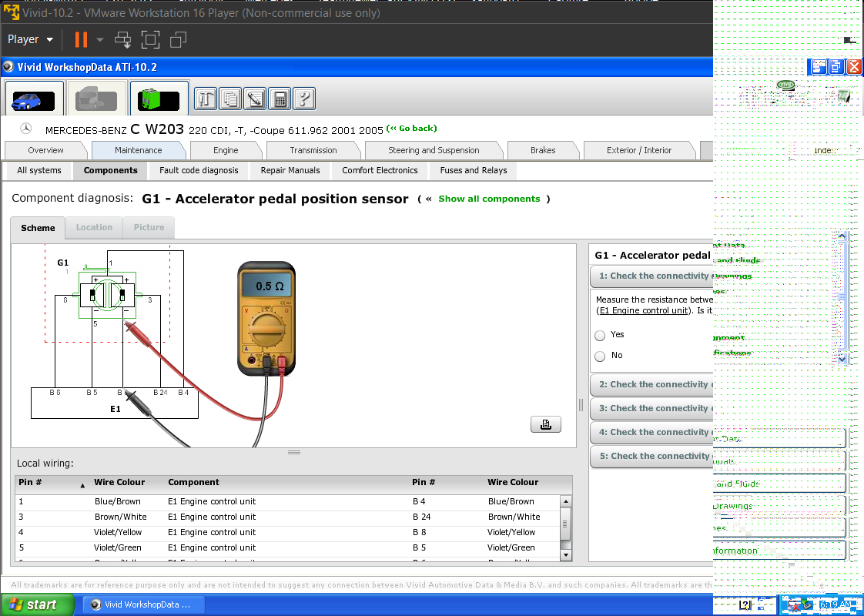Collapse step 1: Check the connectivity
The image size is (864, 616).
(652, 276)
